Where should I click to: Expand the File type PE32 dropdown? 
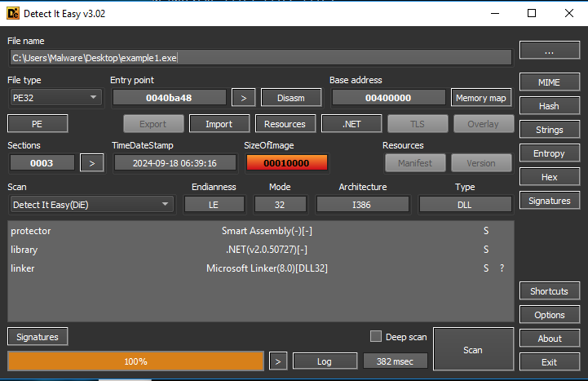tap(55, 98)
